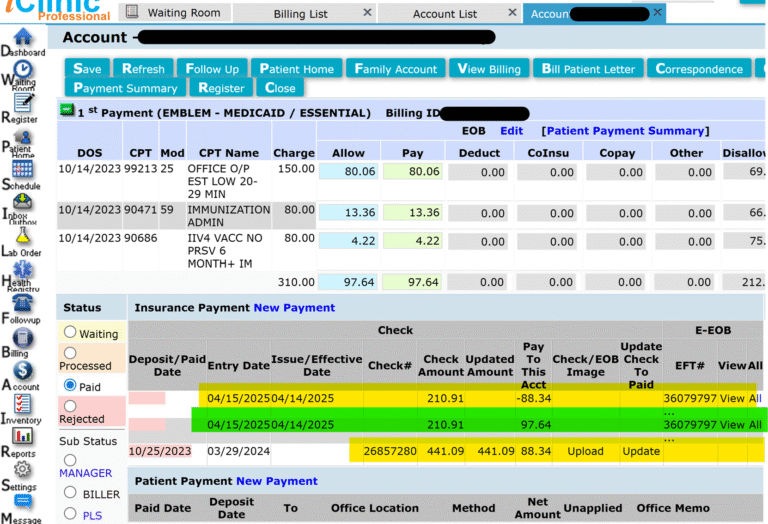Switch to the Account List tab

[x=445, y=14]
